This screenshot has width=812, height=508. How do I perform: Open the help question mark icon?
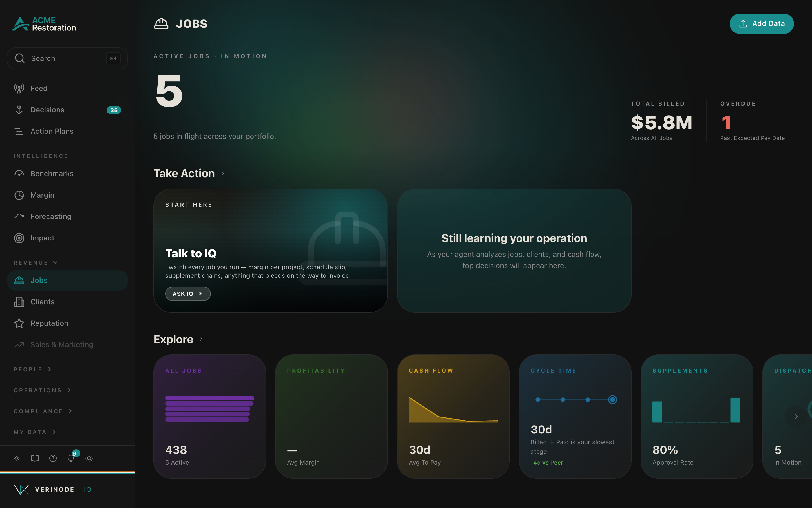[53, 458]
